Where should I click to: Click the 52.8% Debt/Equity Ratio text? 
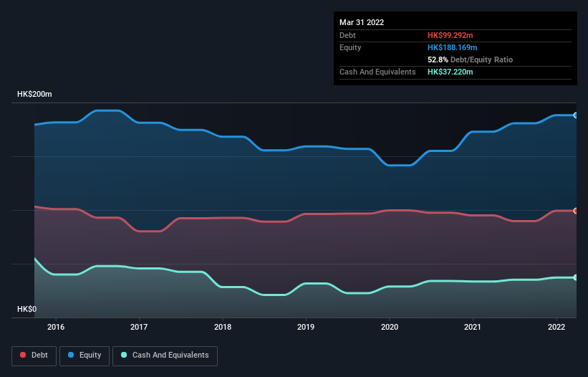click(470, 59)
